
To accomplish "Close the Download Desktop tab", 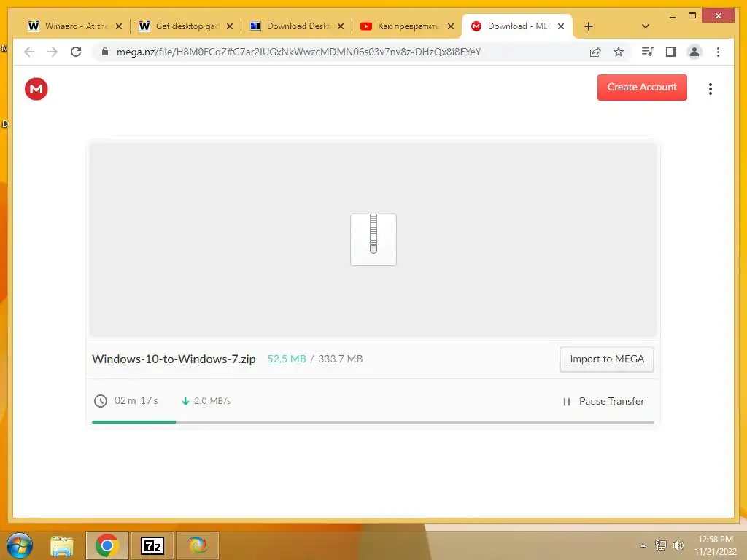I will [x=341, y=26].
